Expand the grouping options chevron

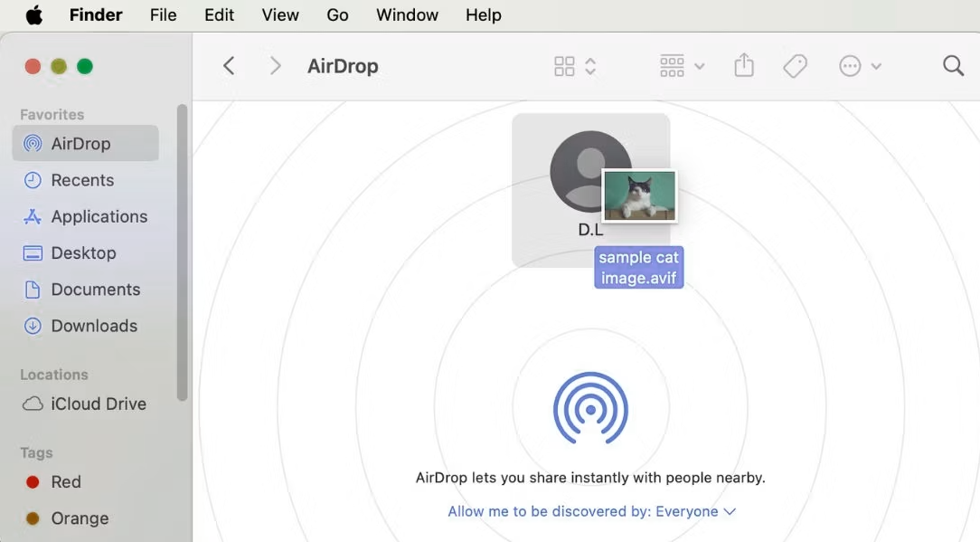[700, 66]
